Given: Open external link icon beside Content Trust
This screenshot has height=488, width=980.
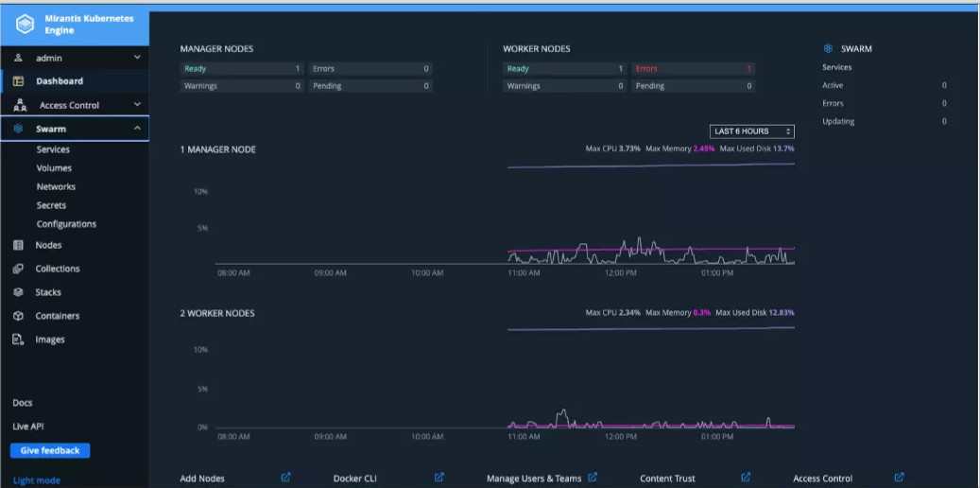Looking at the screenshot, I should tap(746, 478).
